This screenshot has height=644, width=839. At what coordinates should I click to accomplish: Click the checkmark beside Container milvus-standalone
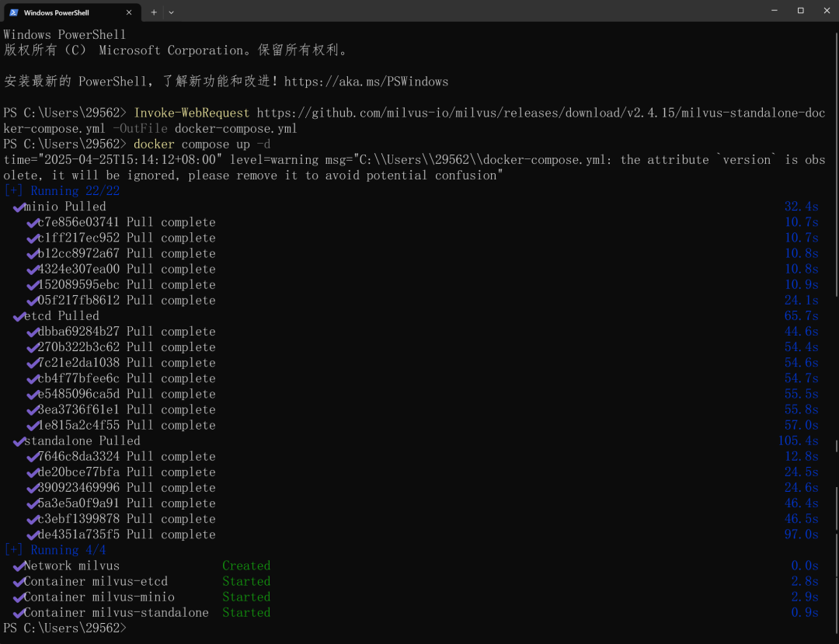pyautogui.click(x=17, y=613)
